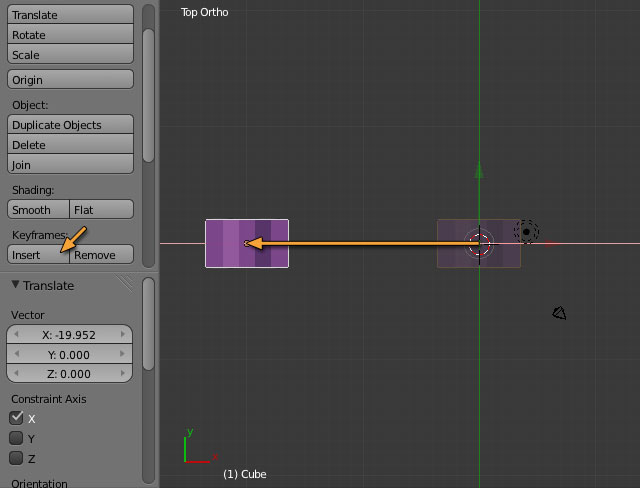Set shading to Smooth
The image size is (640, 488).
[38, 210]
